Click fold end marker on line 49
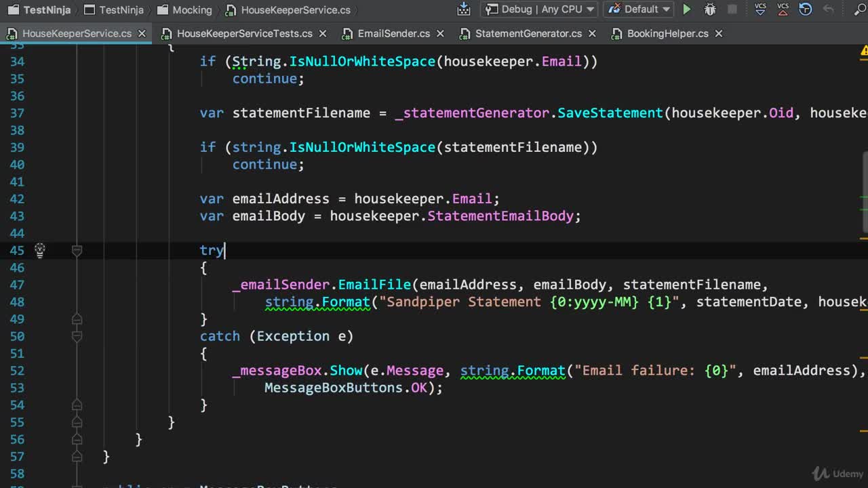The height and width of the screenshot is (488, 868). pyautogui.click(x=77, y=319)
